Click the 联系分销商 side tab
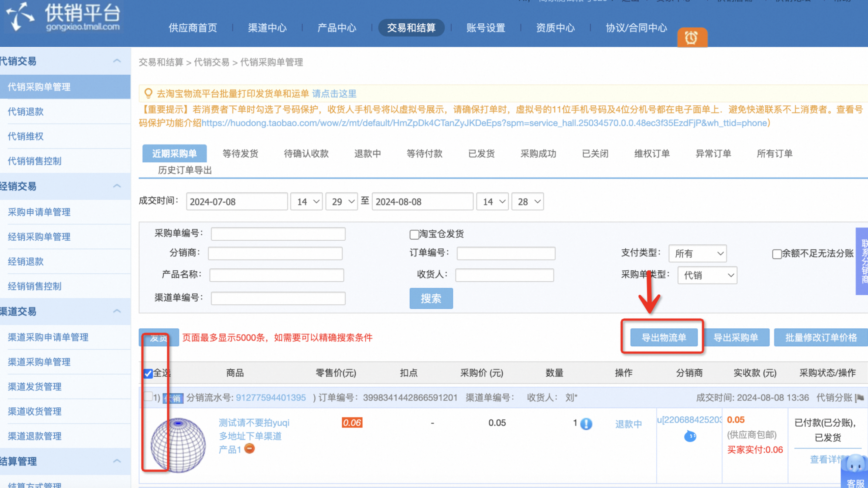This screenshot has height=488, width=868. [x=862, y=261]
